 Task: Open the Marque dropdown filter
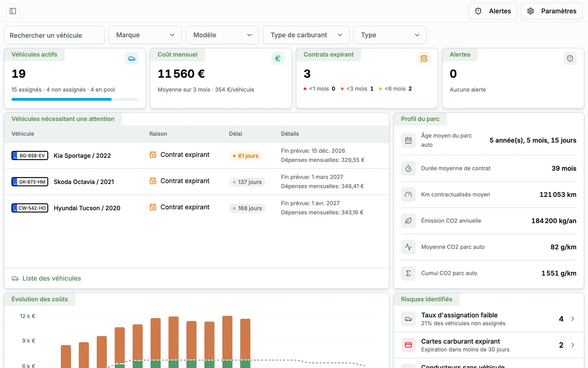145,35
